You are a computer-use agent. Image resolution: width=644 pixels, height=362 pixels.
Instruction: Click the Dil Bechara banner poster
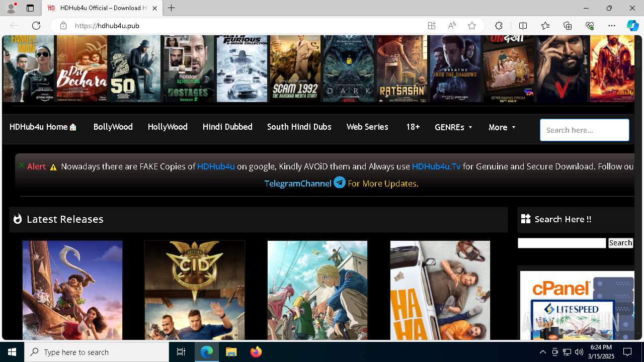pyautogui.click(x=82, y=68)
